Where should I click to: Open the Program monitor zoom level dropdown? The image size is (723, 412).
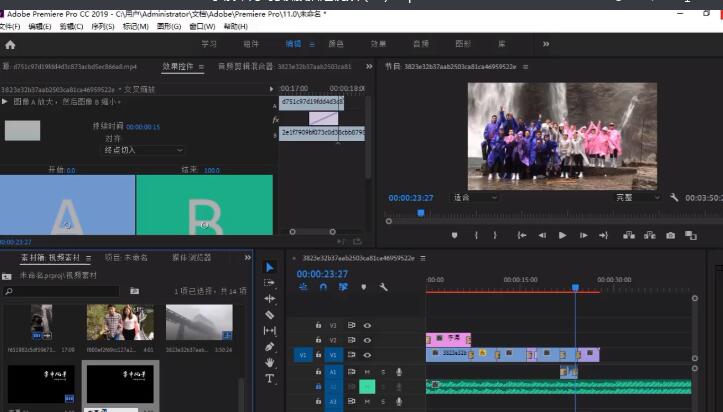[x=474, y=198]
